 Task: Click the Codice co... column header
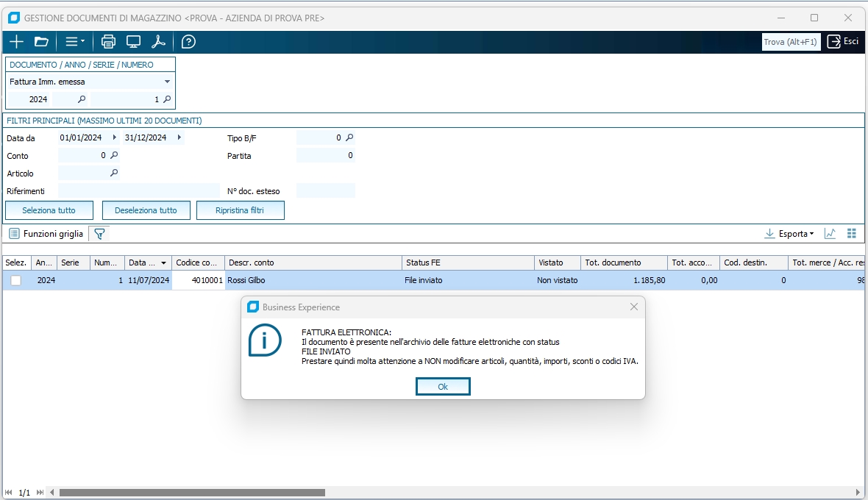pos(198,262)
